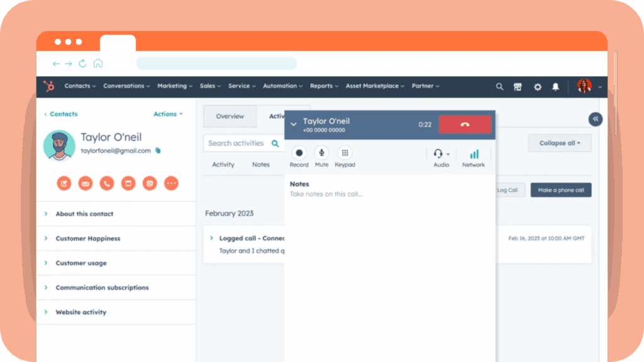This screenshot has width=644, height=362.
Task: Click the HubSpot sprocket logo
Action: point(48,86)
